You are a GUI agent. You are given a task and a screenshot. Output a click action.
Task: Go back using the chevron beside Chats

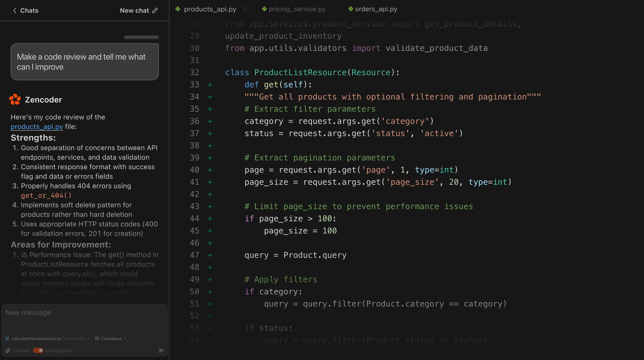click(15, 11)
